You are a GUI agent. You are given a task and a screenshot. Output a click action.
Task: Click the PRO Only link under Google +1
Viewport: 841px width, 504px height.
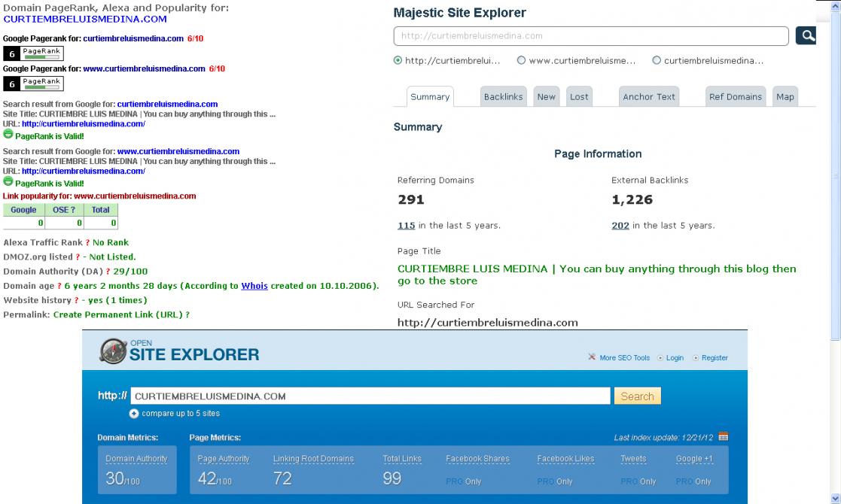[x=693, y=481]
